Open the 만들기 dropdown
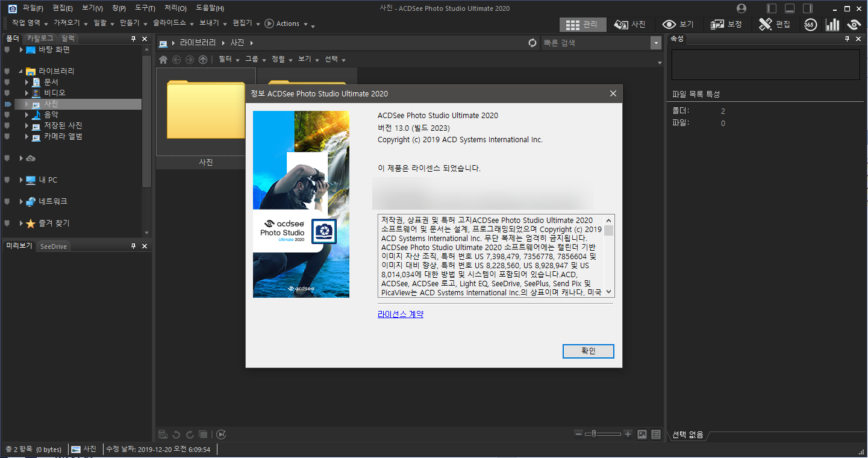The width and height of the screenshot is (868, 458). (133, 24)
